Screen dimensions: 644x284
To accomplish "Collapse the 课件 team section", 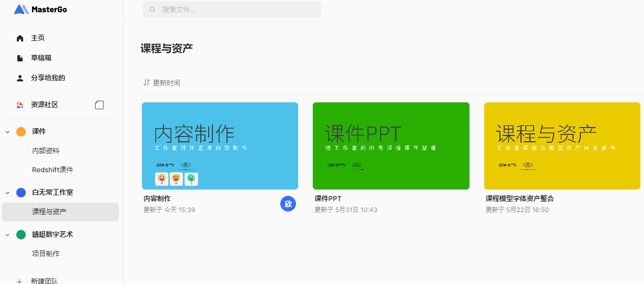I will [7, 132].
